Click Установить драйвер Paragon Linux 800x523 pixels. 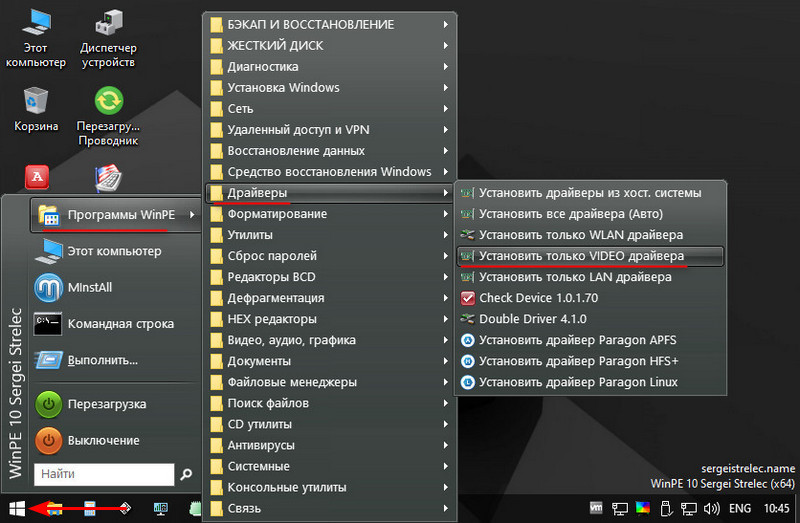pyautogui.click(x=590, y=382)
